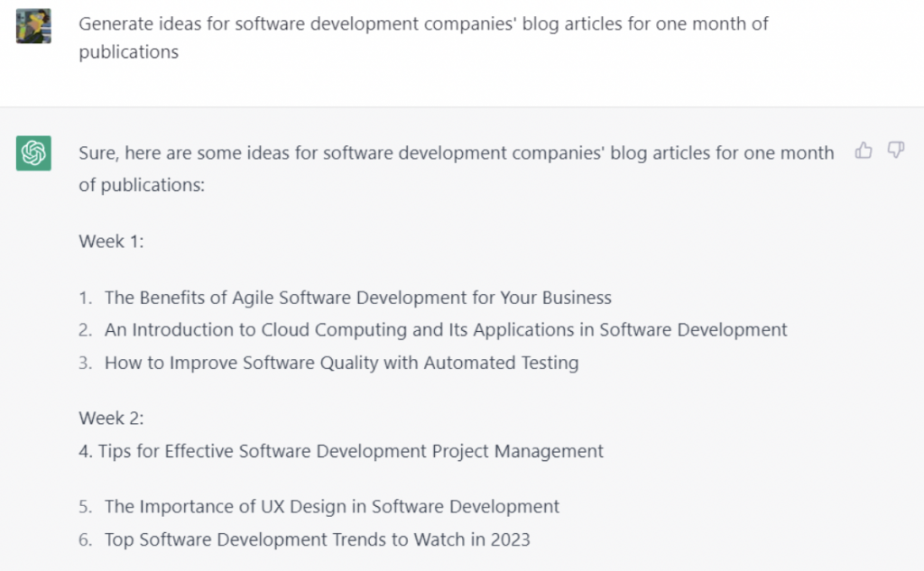Click the ChatGPT logo avatar
The height and width of the screenshot is (571, 924).
[x=33, y=153]
